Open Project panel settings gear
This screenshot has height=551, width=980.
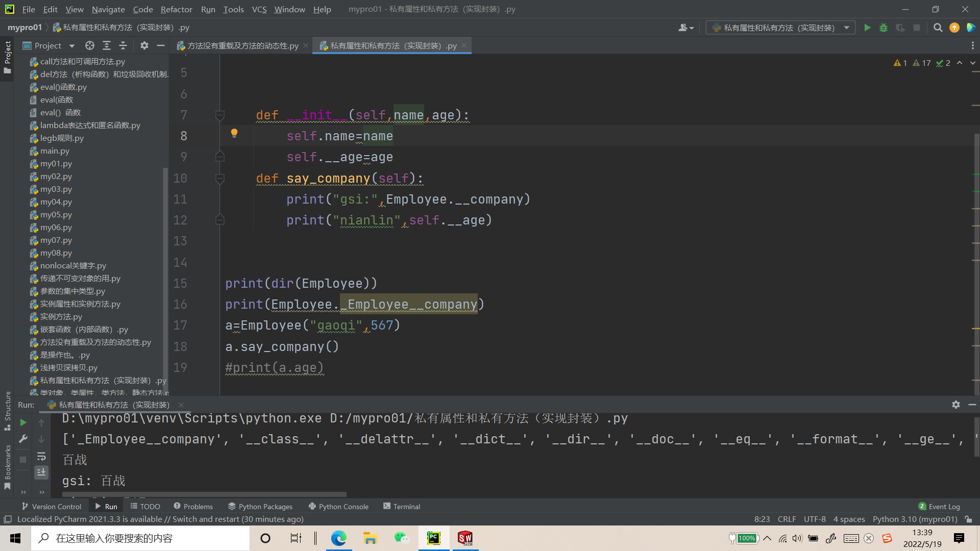tap(144, 45)
